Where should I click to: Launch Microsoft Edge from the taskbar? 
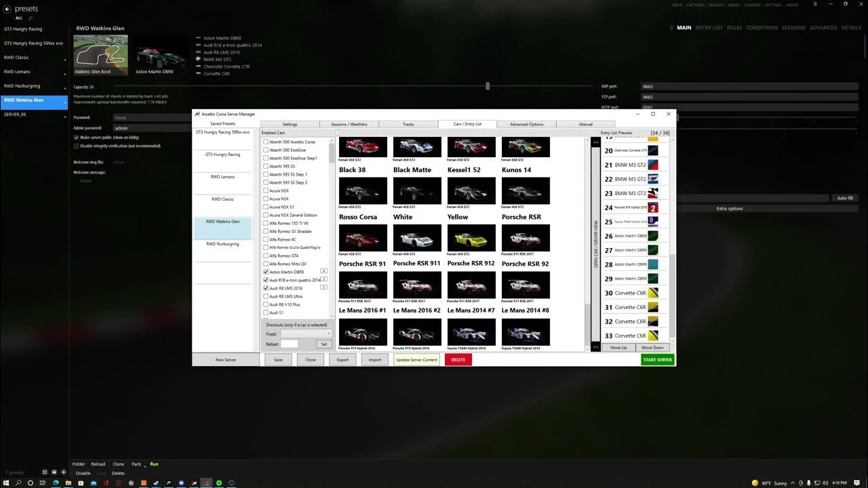(56, 483)
